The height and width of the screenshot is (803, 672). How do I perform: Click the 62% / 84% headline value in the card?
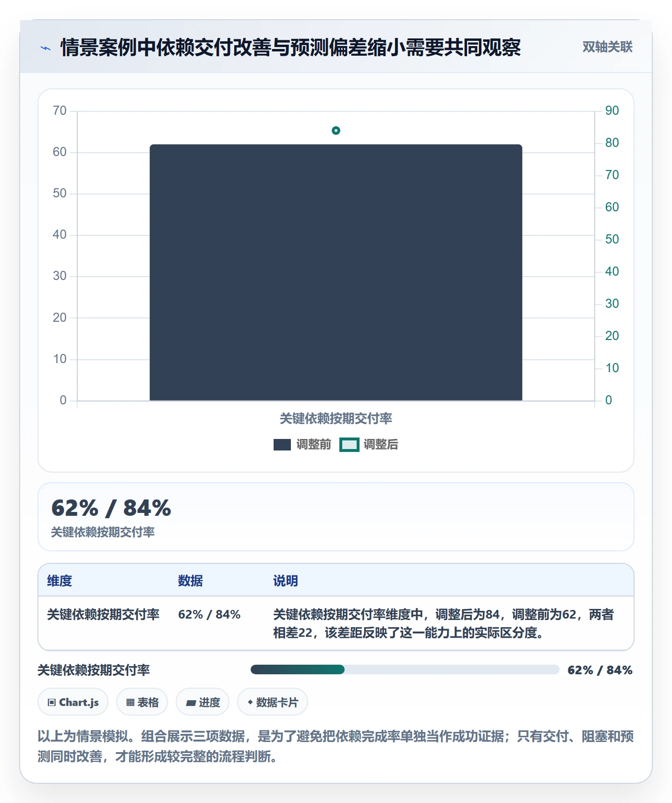(x=111, y=508)
